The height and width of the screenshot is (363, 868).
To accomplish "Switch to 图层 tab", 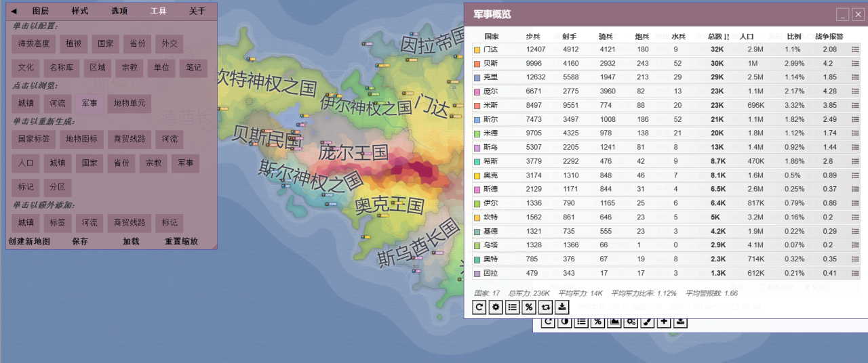I will [41, 11].
